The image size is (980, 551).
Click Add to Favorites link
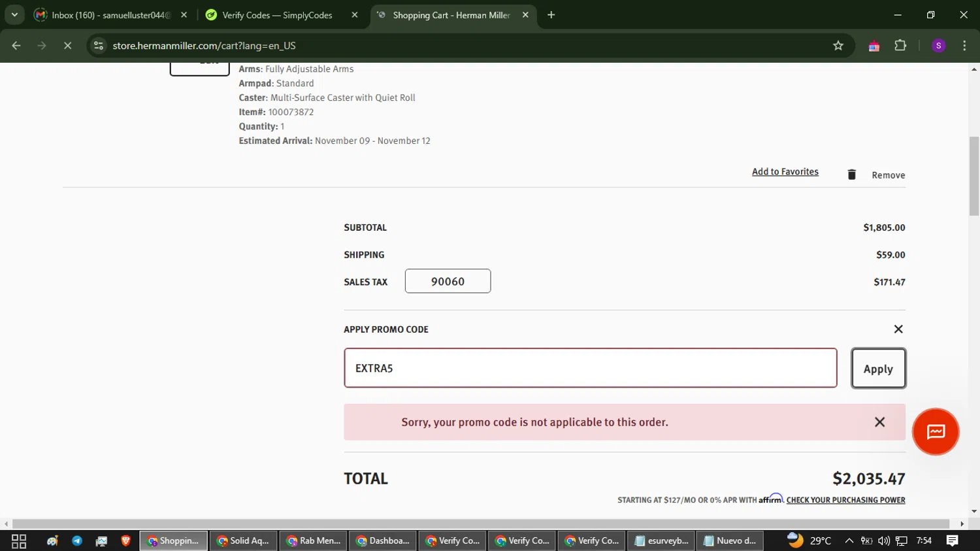(785, 172)
